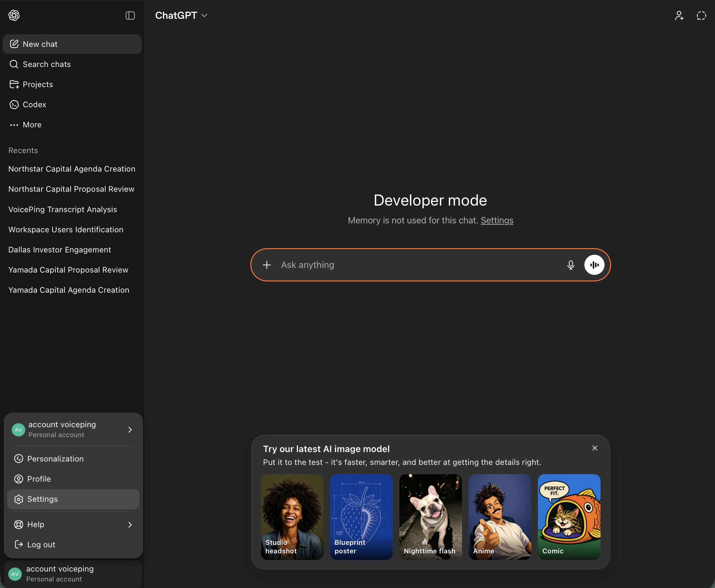
Task: Start voice mode in the chat input
Action: click(x=594, y=265)
